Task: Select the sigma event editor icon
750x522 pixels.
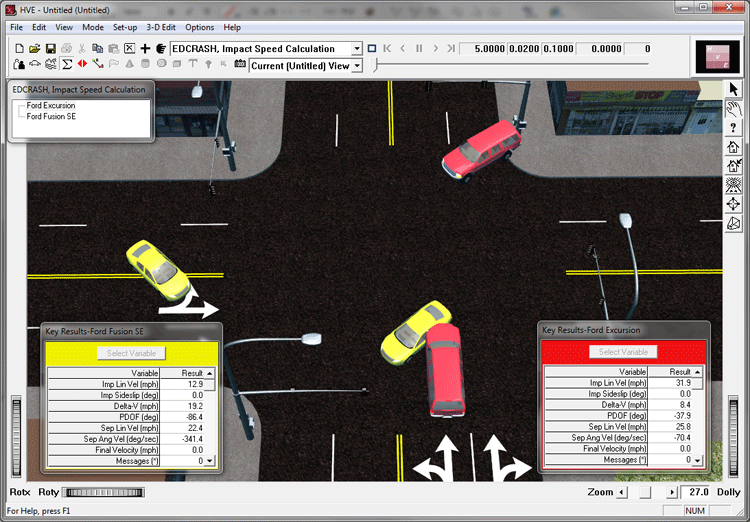Action: point(67,64)
